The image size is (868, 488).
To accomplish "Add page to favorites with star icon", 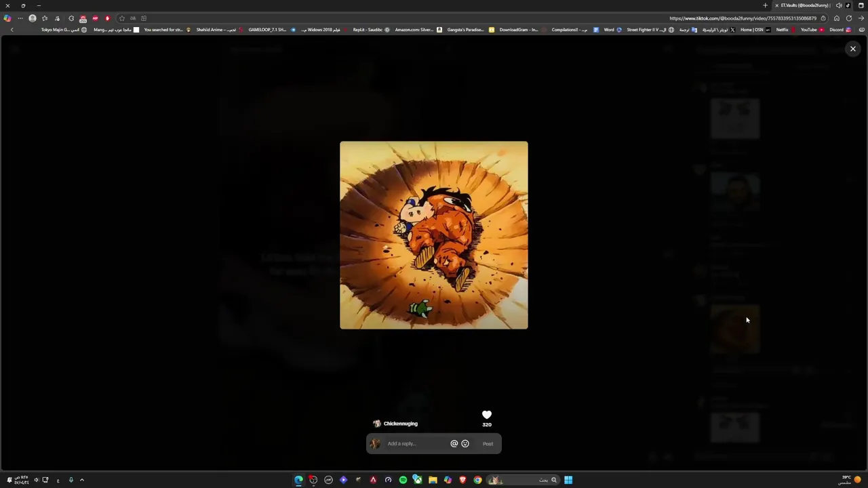I will pyautogui.click(x=122, y=18).
